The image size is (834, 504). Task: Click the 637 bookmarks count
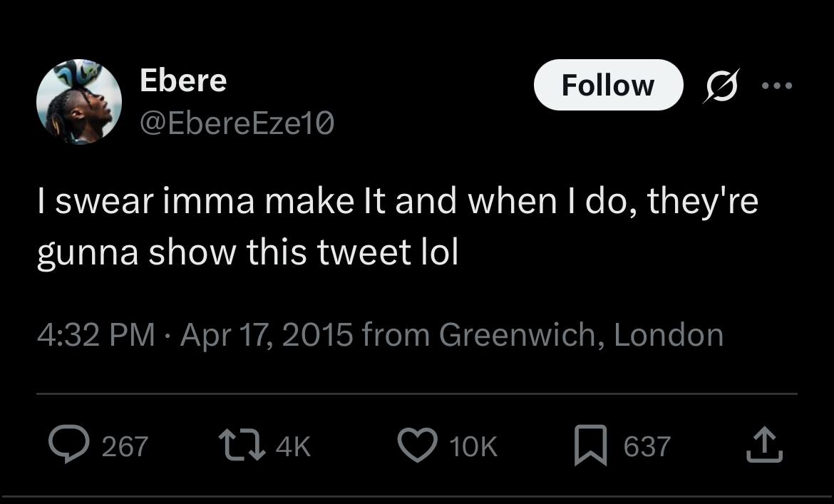tap(647, 446)
